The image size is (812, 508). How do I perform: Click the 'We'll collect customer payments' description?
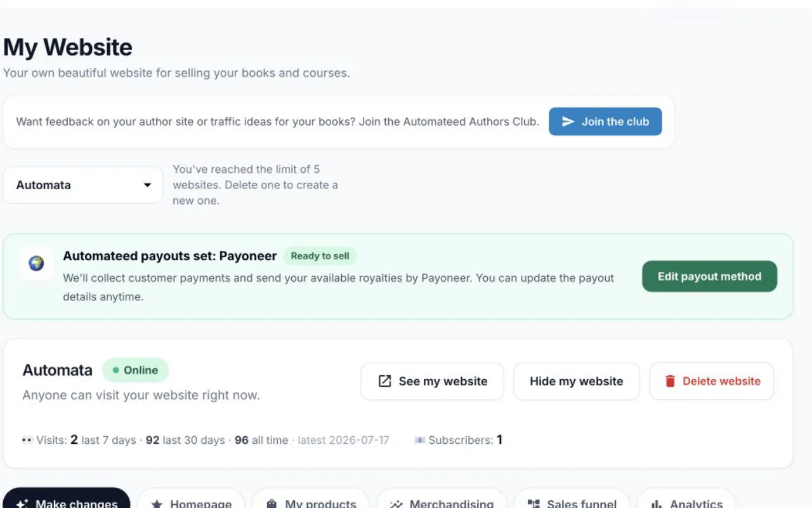(x=338, y=287)
